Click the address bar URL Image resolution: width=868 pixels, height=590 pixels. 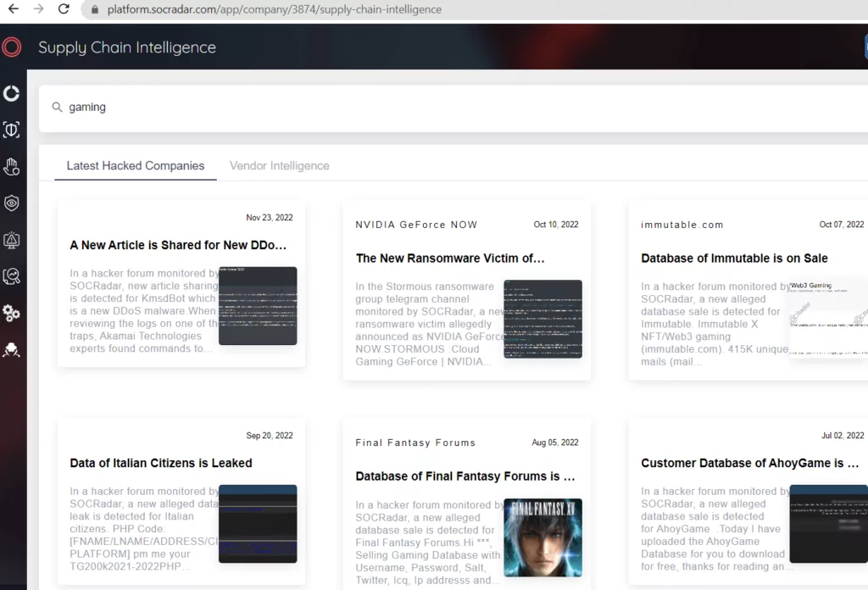[274, 9]
